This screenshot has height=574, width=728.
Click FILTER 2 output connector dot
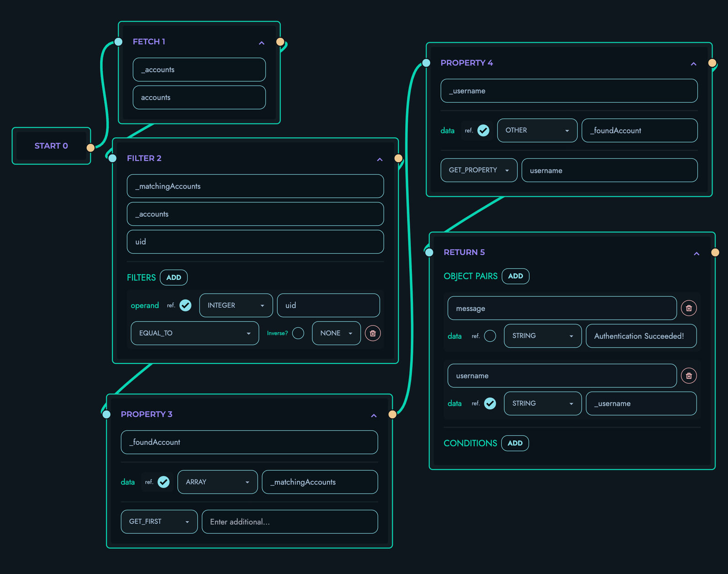pyautogui.click(x=398, y=158)
